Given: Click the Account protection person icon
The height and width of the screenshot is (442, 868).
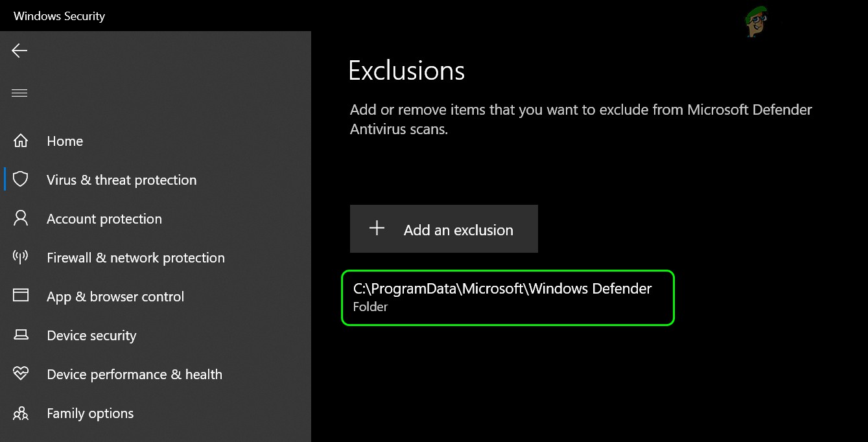Looking at the screenshot, I should point(21,218).
